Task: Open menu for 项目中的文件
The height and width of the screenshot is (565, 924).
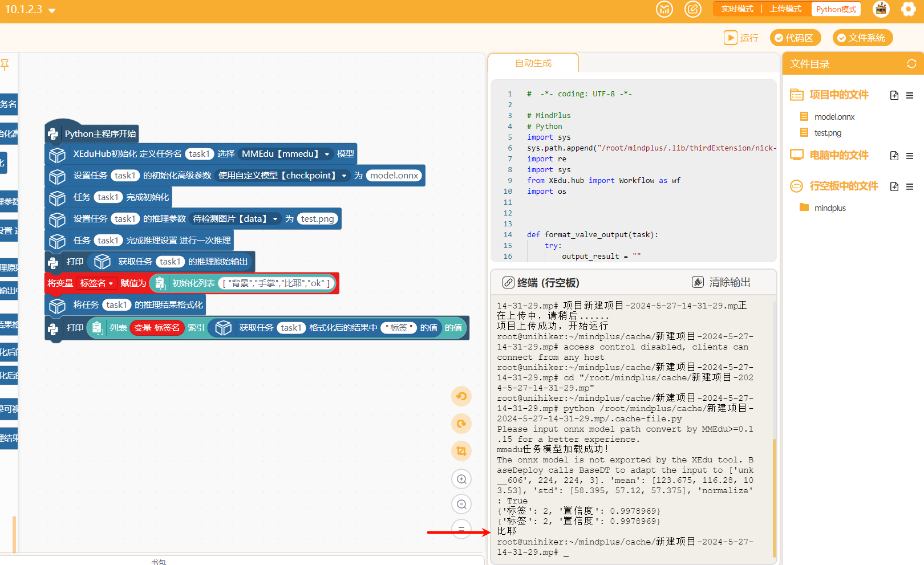Action: [x=910, y=95]
